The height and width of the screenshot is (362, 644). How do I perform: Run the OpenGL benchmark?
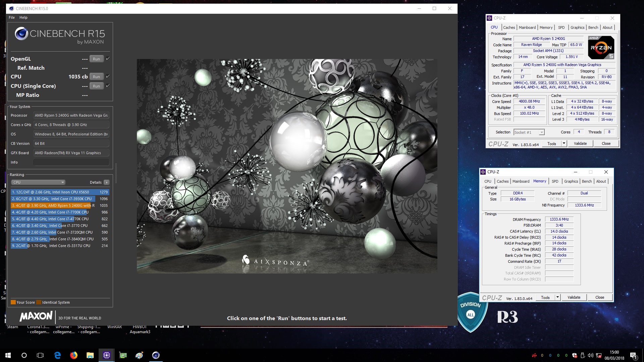[97, 59]
